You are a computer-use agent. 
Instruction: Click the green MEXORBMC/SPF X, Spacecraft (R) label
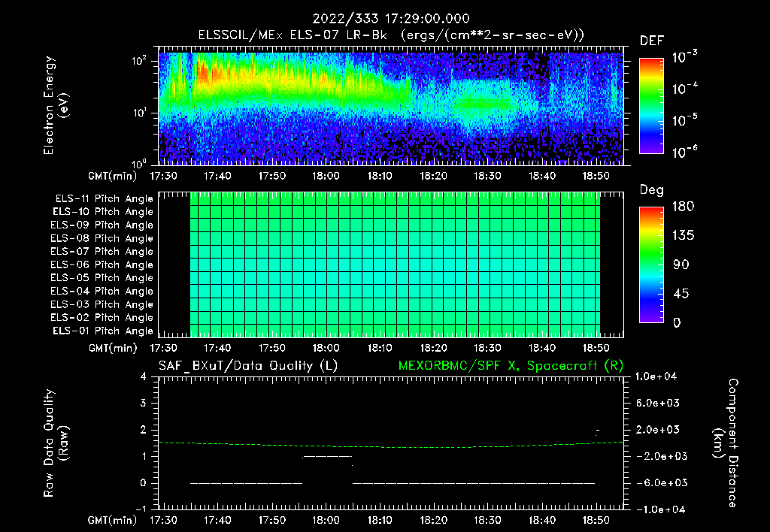click(511, 366)
